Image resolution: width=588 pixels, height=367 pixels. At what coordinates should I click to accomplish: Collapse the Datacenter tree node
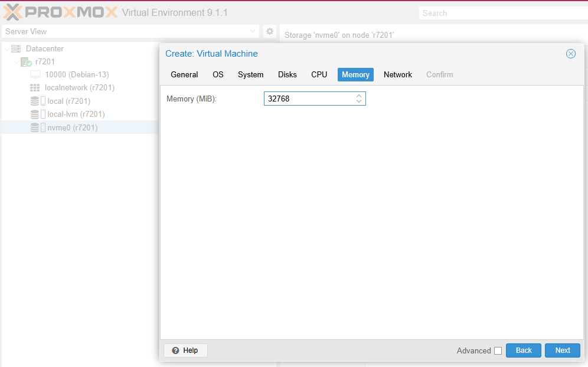(x=6, y=49)
